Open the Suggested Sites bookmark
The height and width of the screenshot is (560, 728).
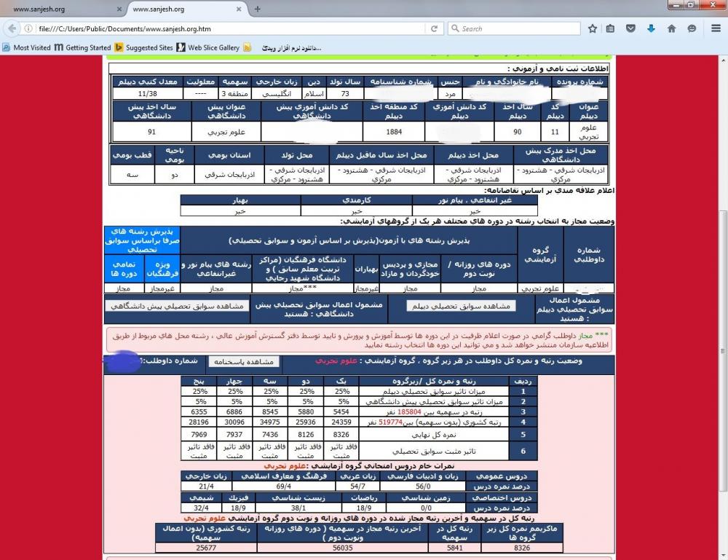click(144, 47)
